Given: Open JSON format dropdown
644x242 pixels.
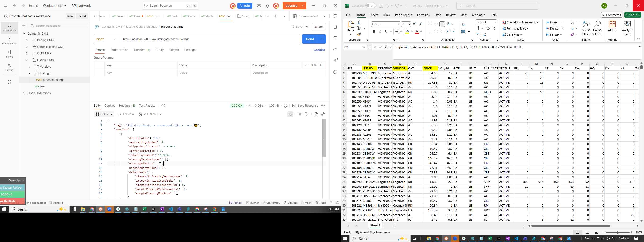Looking at the screenshot, I should click(104, 114).
